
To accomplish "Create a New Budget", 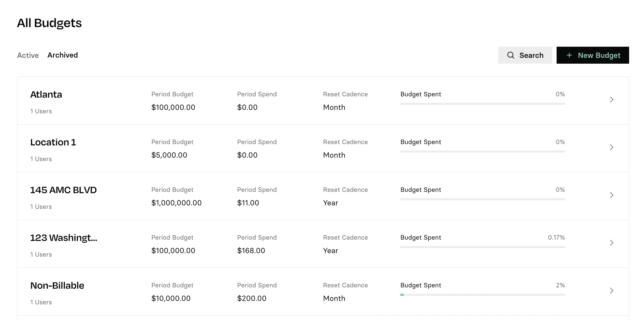I will 593,55.
